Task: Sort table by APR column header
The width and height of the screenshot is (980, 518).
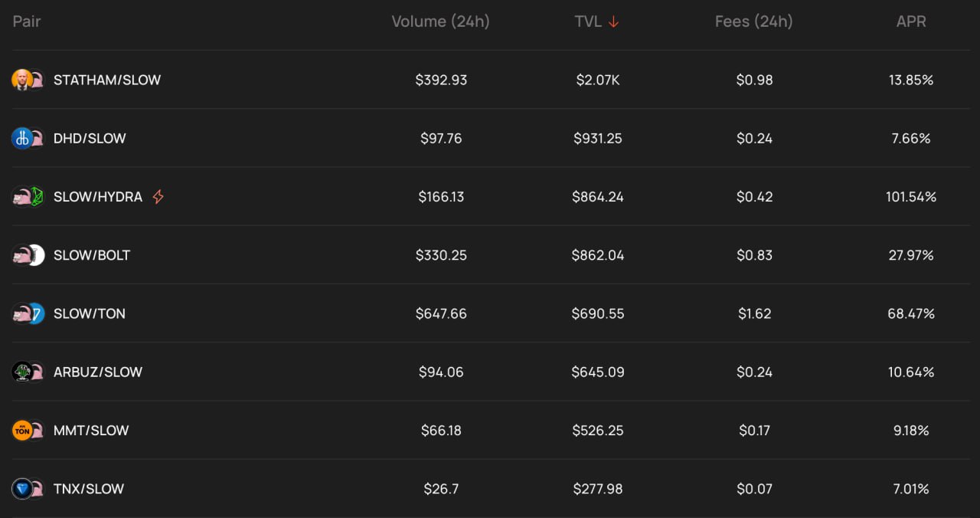Action: click(911, 21)
